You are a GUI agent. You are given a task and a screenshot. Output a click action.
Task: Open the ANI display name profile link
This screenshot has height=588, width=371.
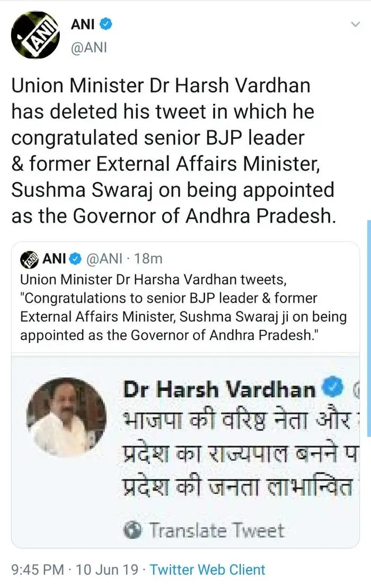(x=83, y=24)
